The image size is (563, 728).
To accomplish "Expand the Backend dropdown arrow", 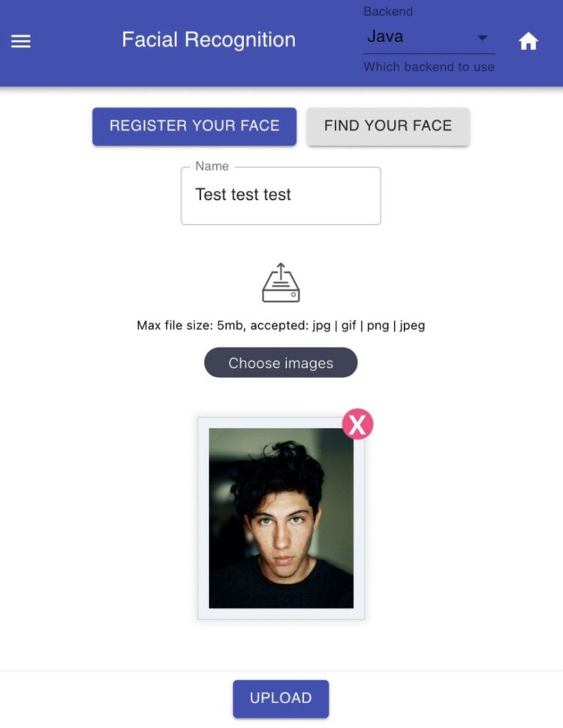I will click(483, 38).
